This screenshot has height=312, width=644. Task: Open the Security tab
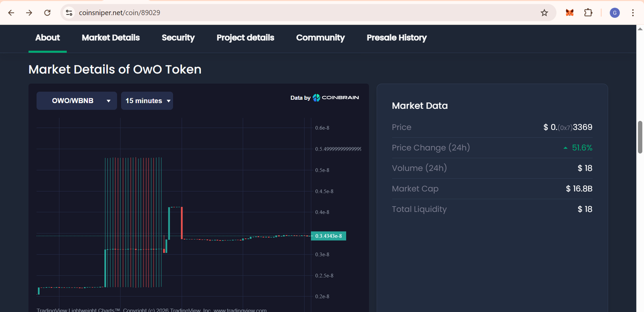click(178, 38)
